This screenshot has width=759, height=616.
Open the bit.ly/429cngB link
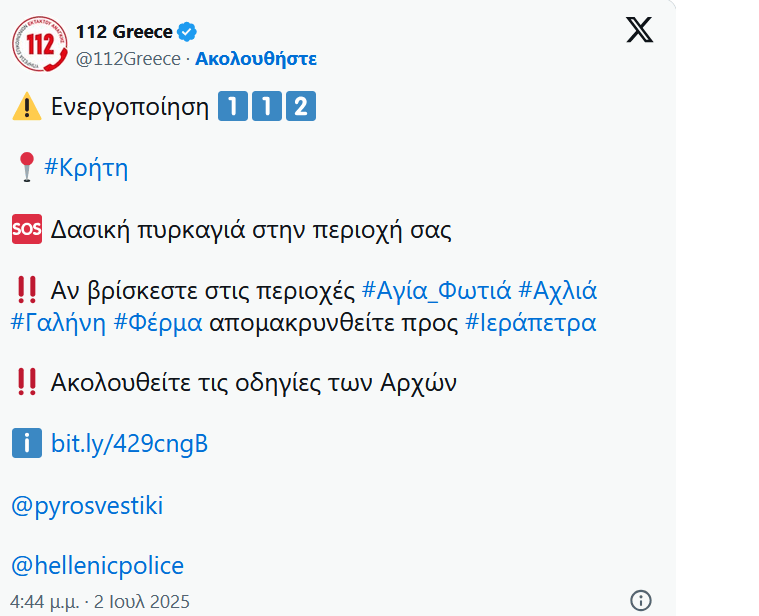(x=130, y=444)
